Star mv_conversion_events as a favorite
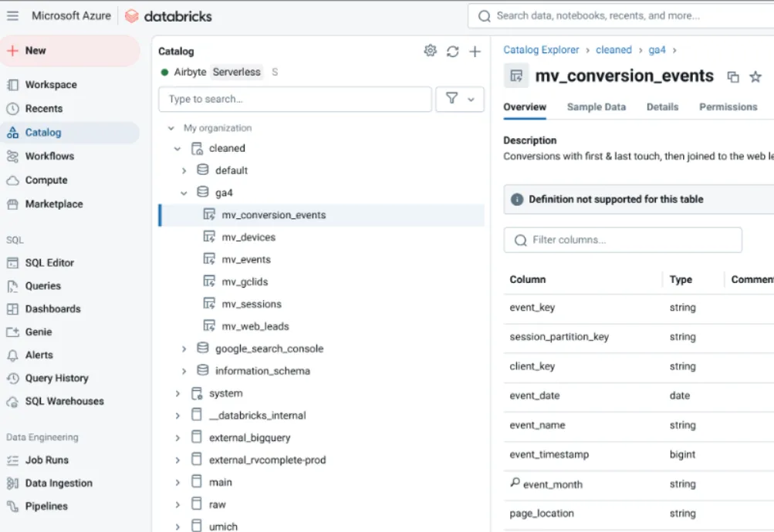 [755, 76]
